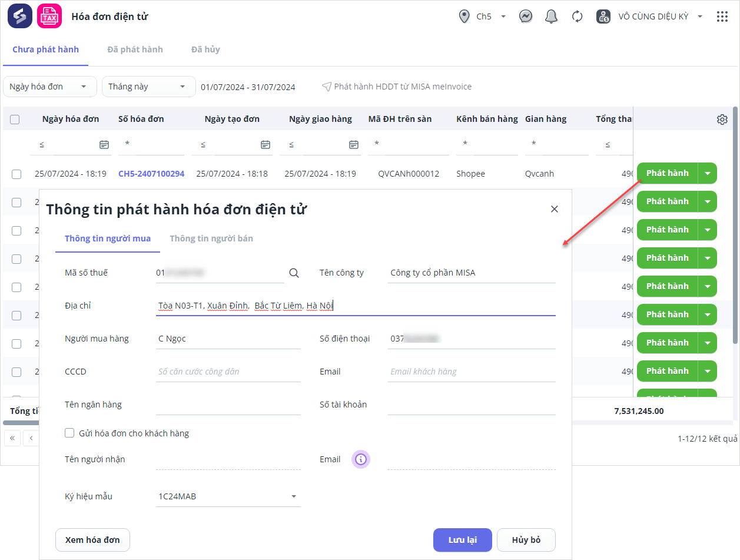Go to previous page arrow
Viewport: 740px width, 560px height.
click(x=31, y=438)
